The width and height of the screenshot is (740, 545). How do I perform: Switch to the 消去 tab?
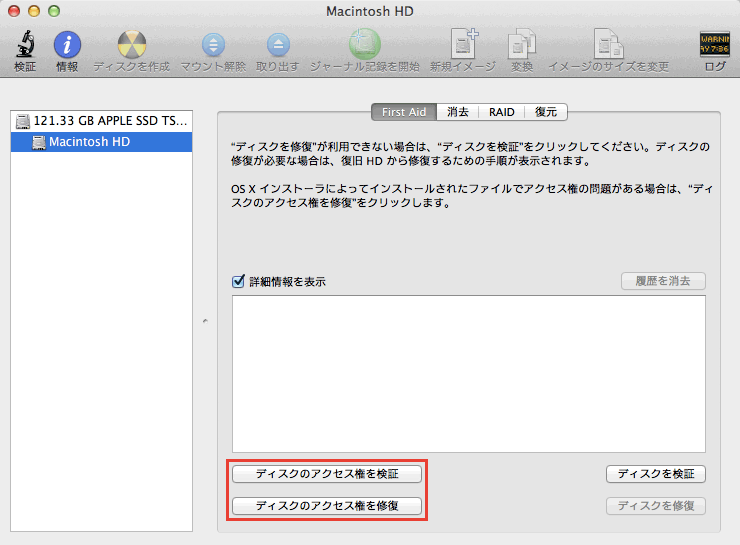[458, 112]
